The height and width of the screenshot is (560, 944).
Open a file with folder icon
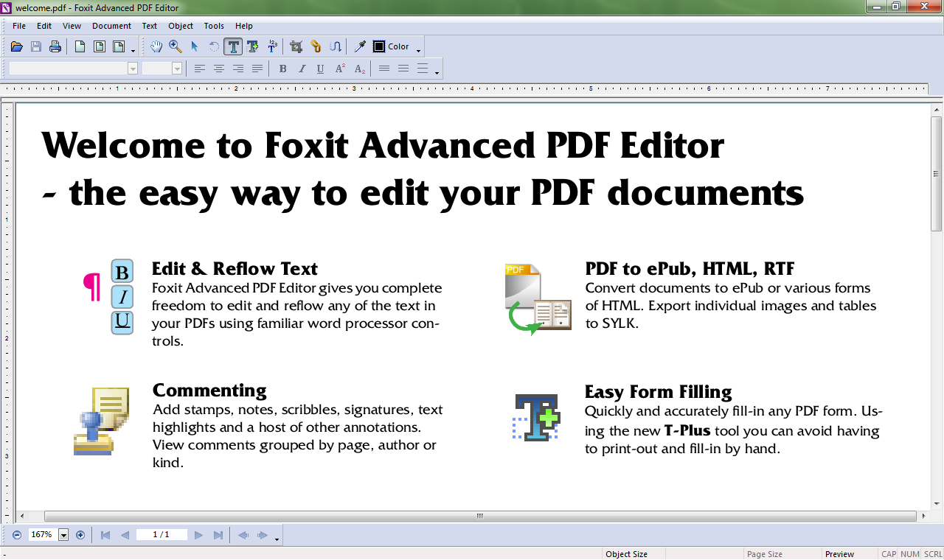[x=17, y=46]
